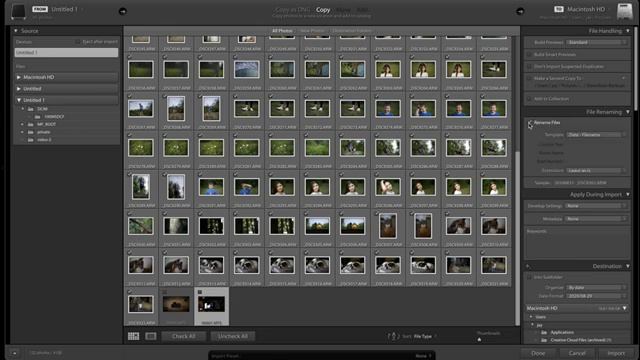Click the Creative Cloud Files folder icon
The image size is (640, 360).
[544, 340]
